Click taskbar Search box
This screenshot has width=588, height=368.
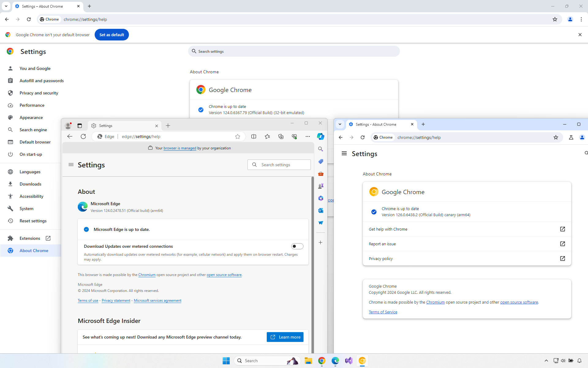268,361
